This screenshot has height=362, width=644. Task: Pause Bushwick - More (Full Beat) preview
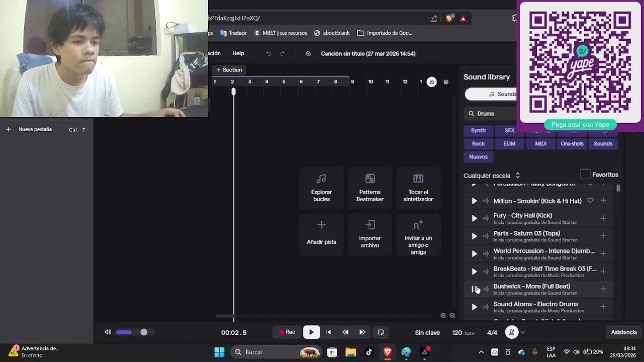pos(474,289)
